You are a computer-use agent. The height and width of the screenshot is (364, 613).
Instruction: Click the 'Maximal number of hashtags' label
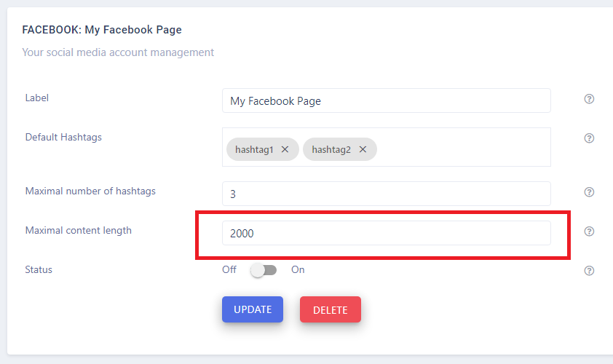pos(90,191)
